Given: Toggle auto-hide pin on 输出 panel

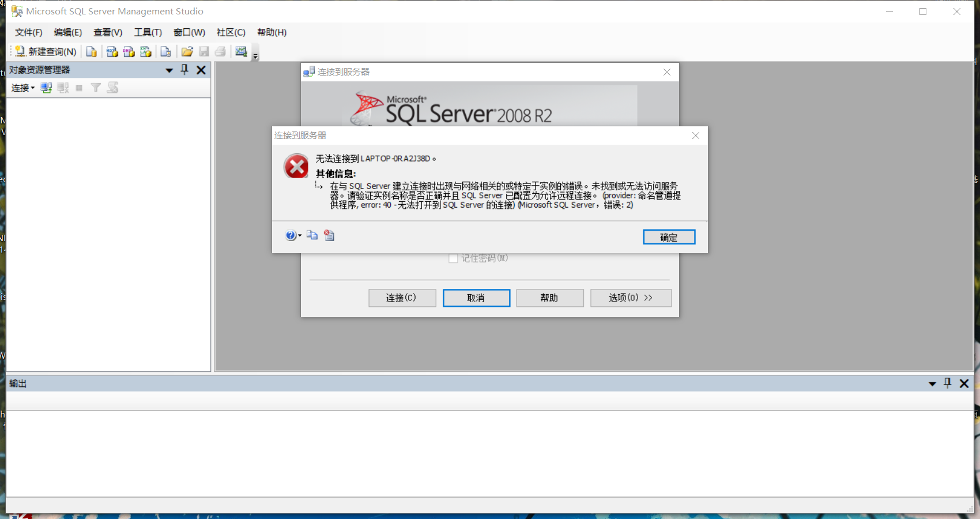Looking at the screenshot, I should click(948, 383).
